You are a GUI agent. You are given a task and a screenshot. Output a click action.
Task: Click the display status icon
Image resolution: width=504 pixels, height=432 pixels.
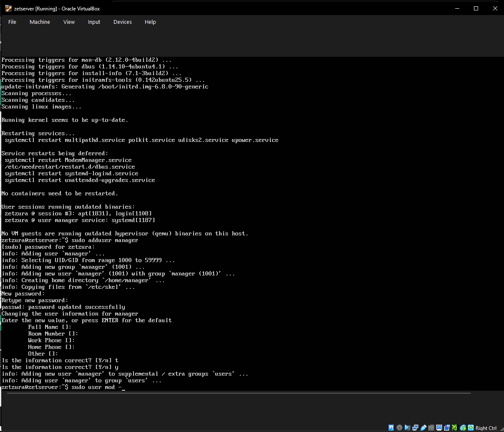(x=439, y=428)
